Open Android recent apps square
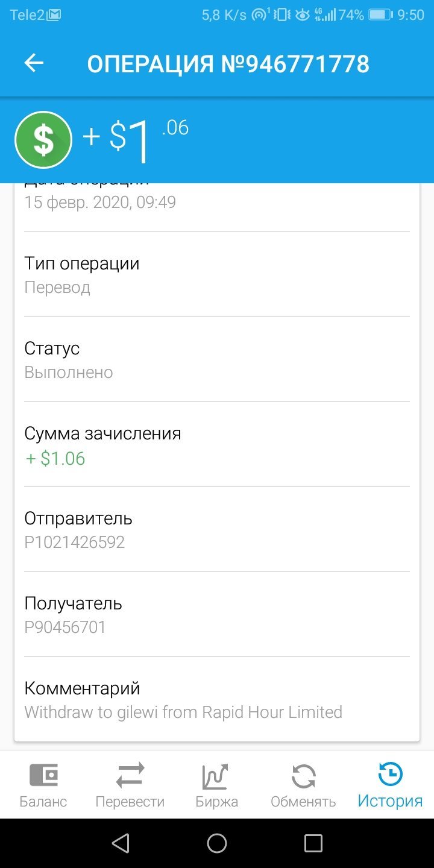Screen dimensions: 434x868 point(313,843)
